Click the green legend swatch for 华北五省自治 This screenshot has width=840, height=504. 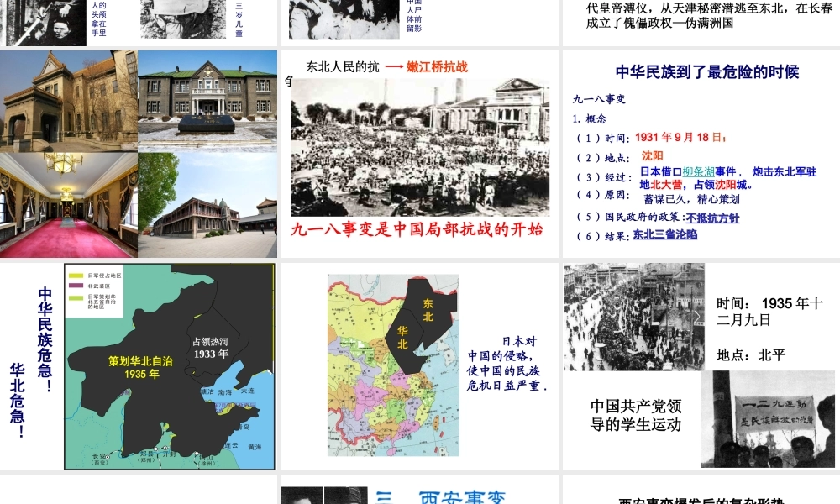[x=76, y=298]
